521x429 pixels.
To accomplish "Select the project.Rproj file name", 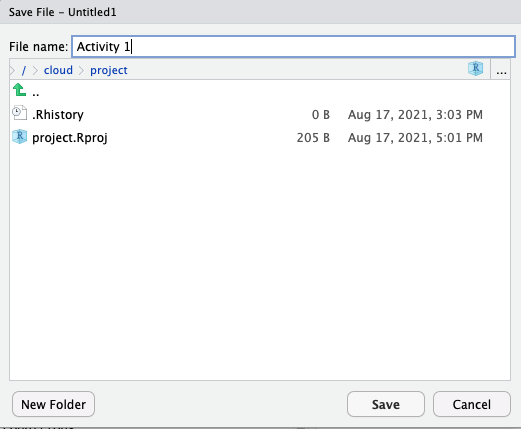I will click(70, 138).
